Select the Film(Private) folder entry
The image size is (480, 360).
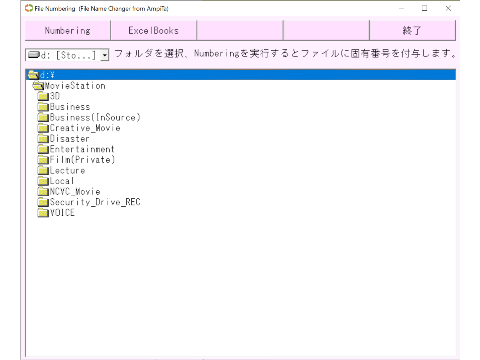(x=76, y=160)
